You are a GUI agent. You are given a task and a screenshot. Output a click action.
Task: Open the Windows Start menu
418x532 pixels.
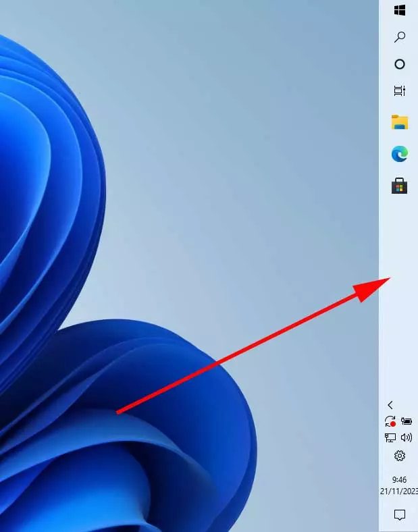400,10
